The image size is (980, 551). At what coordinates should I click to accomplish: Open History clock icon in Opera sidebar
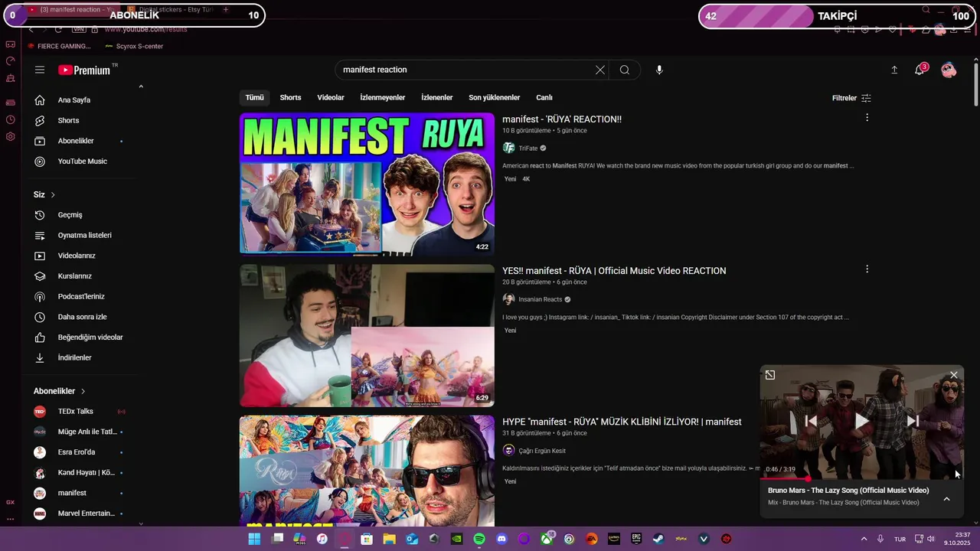point(10,119)
